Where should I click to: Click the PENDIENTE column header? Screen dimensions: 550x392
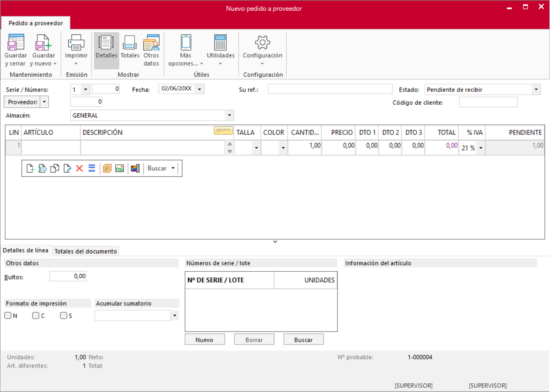(x=515, y=133)
